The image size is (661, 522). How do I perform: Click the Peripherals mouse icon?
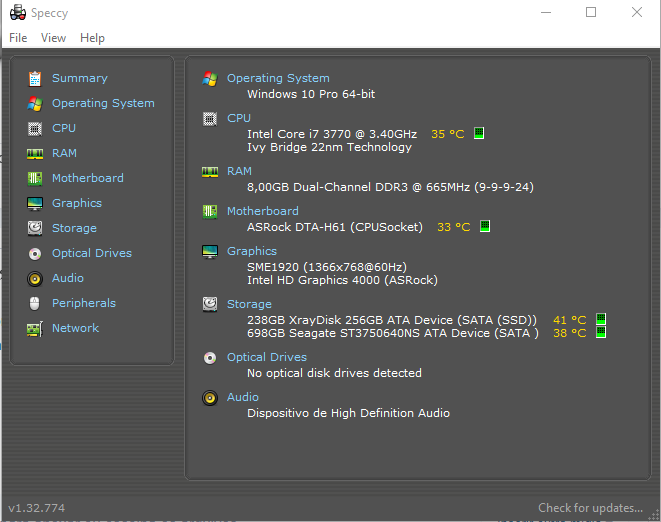click(x=35, y=304)
